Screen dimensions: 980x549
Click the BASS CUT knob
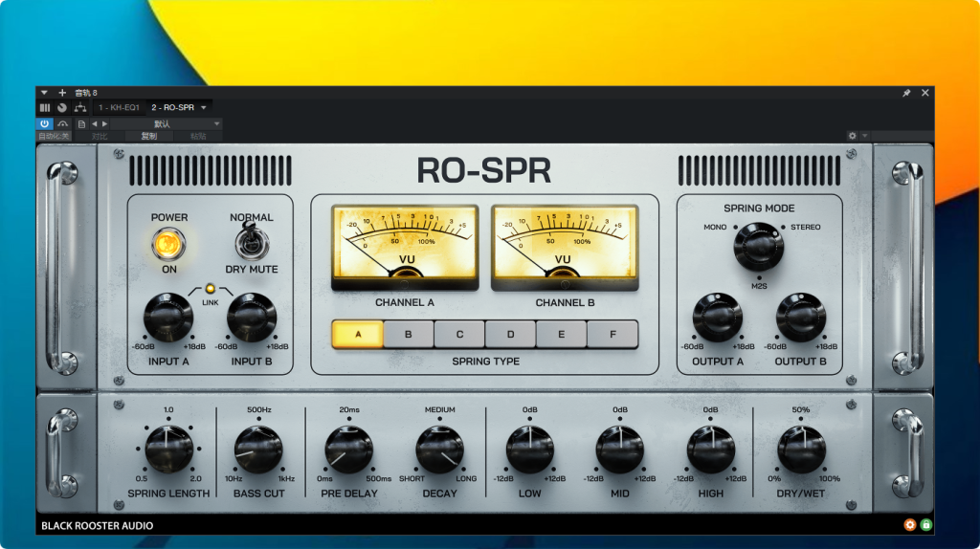point(258,450)
